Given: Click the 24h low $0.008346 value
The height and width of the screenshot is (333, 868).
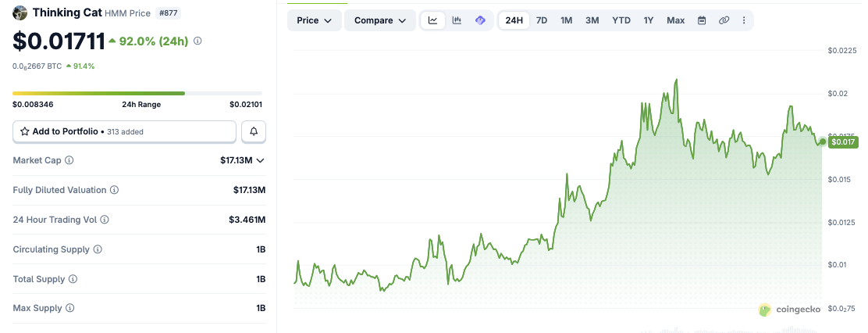Looking at the screenshot, I should click(x=34, y=104).
